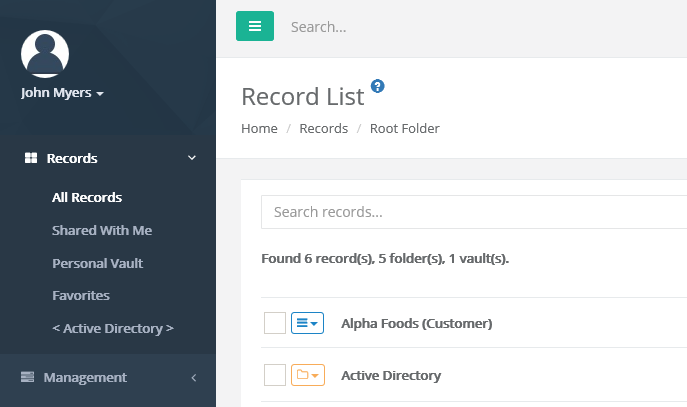Click the Search records input field
Screen dimensions: 687x407
pos(470,212)
